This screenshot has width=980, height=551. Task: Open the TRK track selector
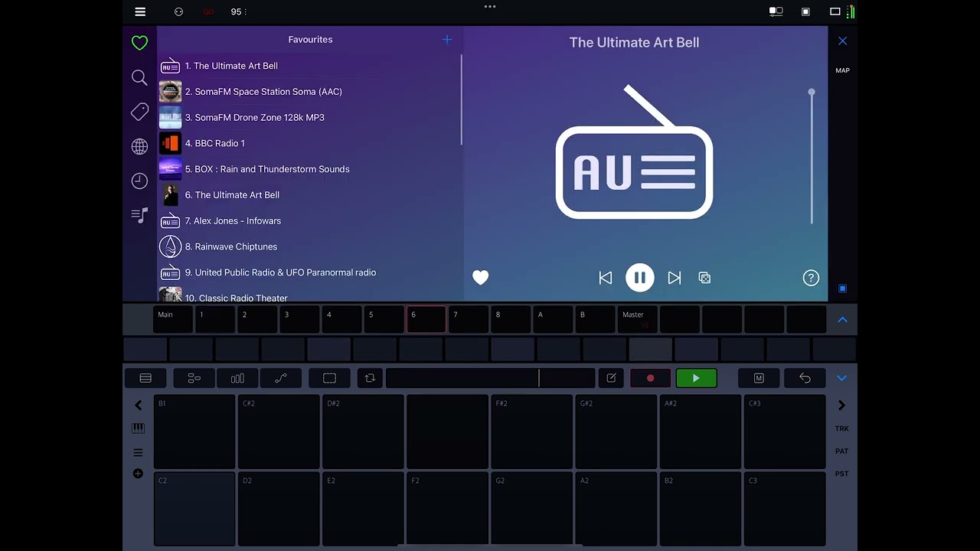point(842,429)
